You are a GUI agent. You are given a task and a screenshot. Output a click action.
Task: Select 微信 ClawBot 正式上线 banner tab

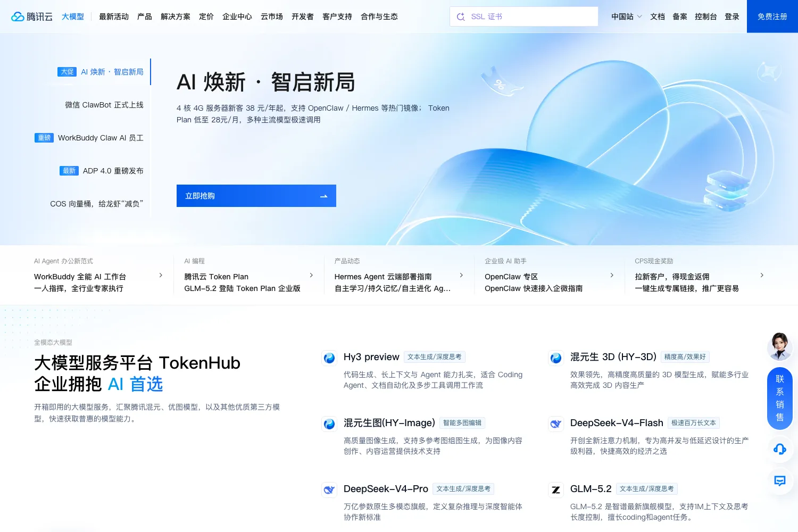click(104, 105)
